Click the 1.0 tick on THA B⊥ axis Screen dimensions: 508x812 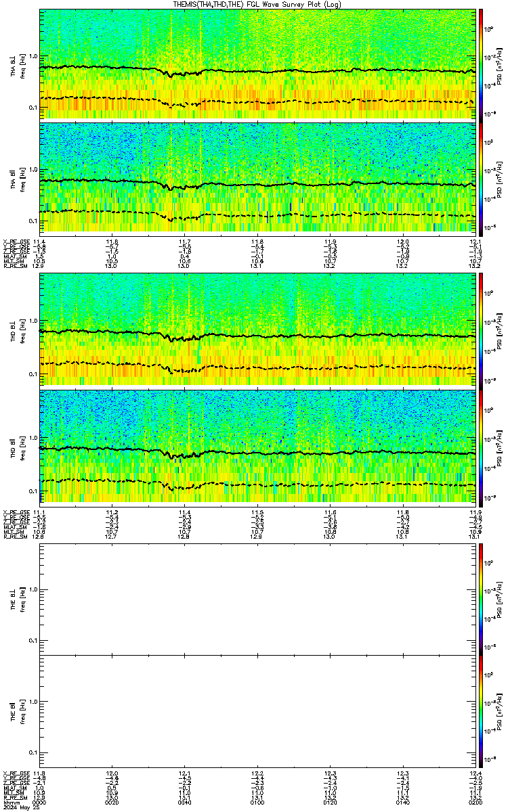tap(33, 56)
